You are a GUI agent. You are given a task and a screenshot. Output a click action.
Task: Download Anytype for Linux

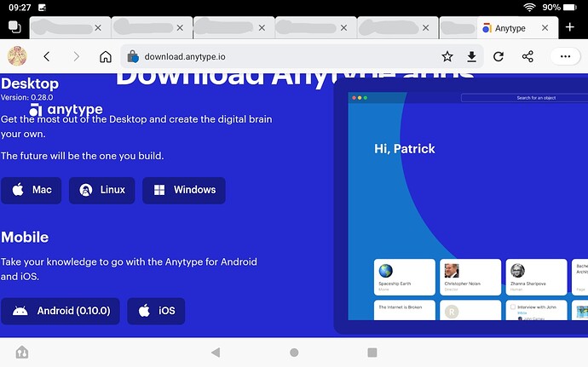coord(102,190)
